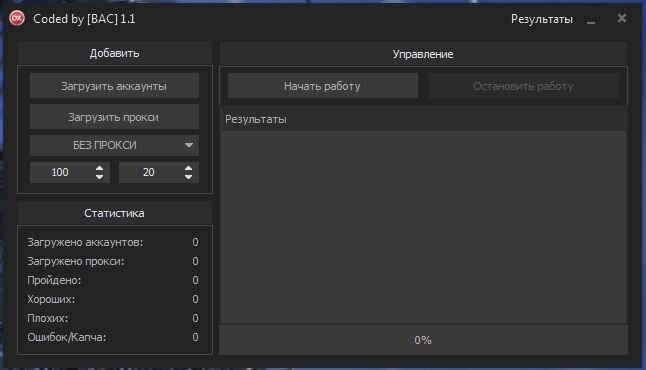Image resolution: width=646 pixels, height=370 pixels.
Task: Decrease the 100 value with down arrow
Action: coord(99,176)
